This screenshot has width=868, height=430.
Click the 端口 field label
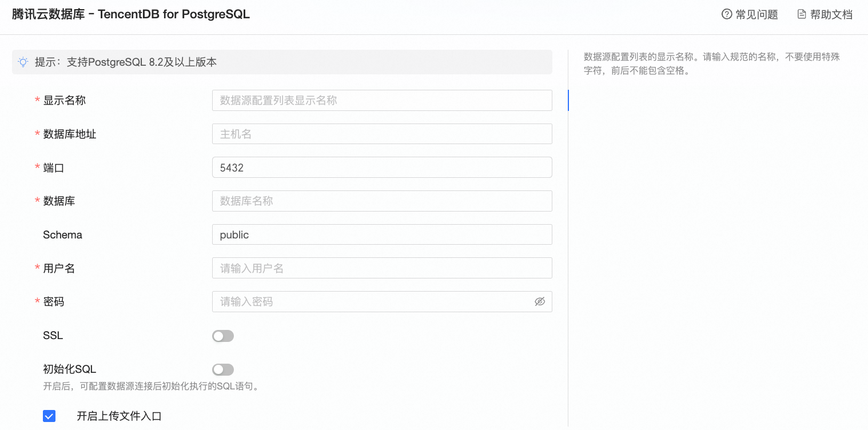54,168
